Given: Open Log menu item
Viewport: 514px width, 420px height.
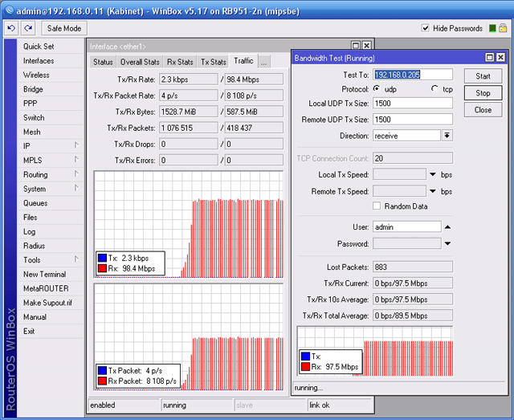Looking at the screenshot, I should click(51, 231).
